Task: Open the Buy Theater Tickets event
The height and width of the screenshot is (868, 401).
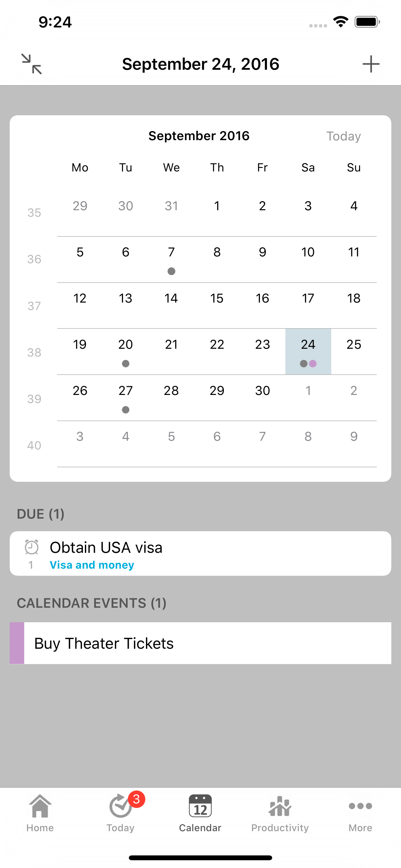Action: click(104, 644)
